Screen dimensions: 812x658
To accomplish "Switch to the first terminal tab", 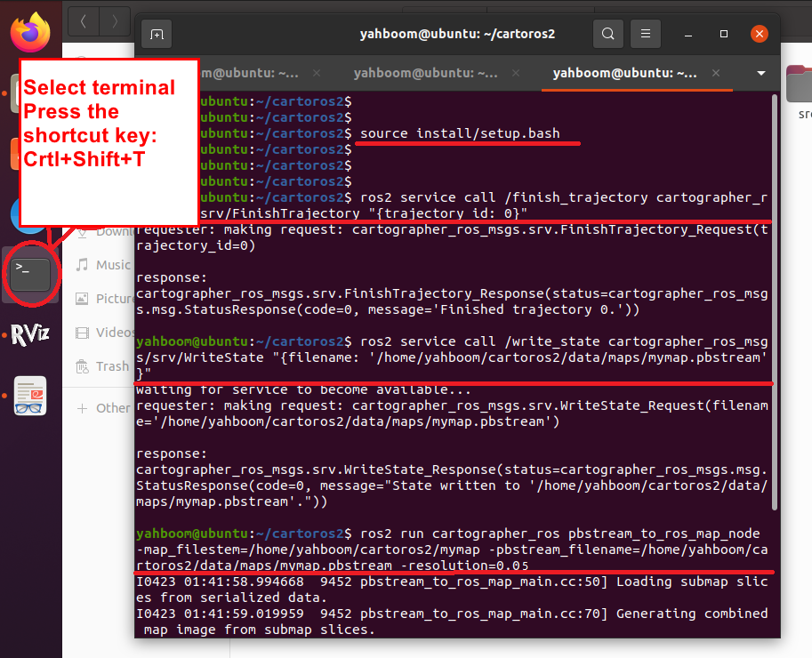I will pyautogui.click(x=250, y=73).
